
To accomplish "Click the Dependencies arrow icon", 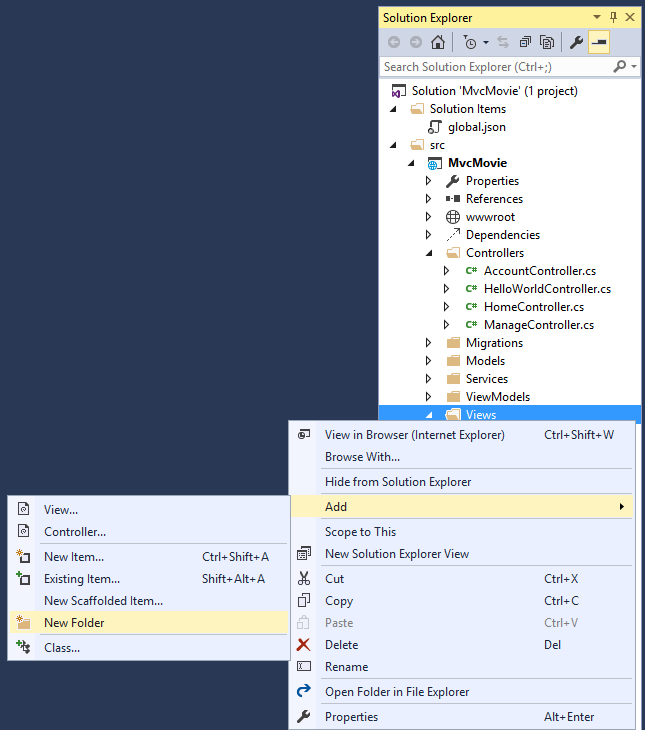I will click(455, 236).
